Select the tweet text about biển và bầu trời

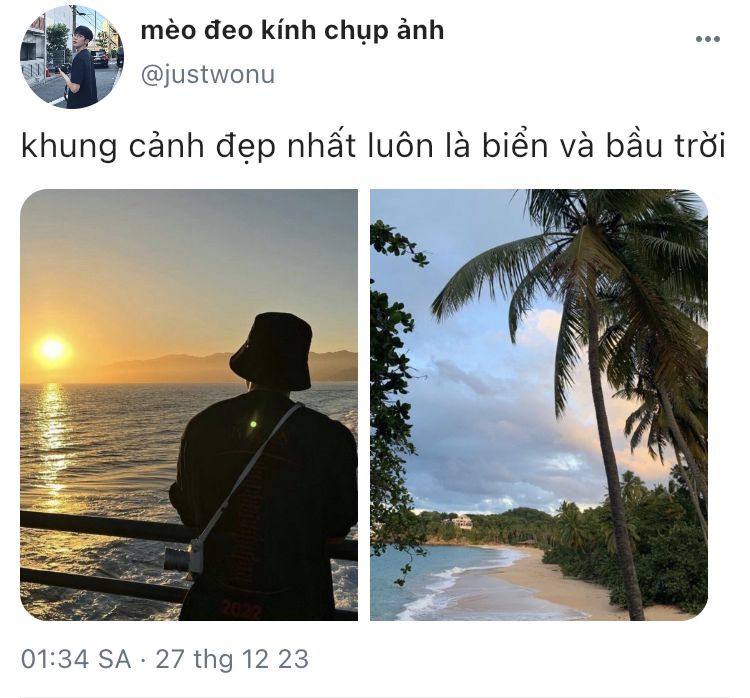[x=373, y=147]
